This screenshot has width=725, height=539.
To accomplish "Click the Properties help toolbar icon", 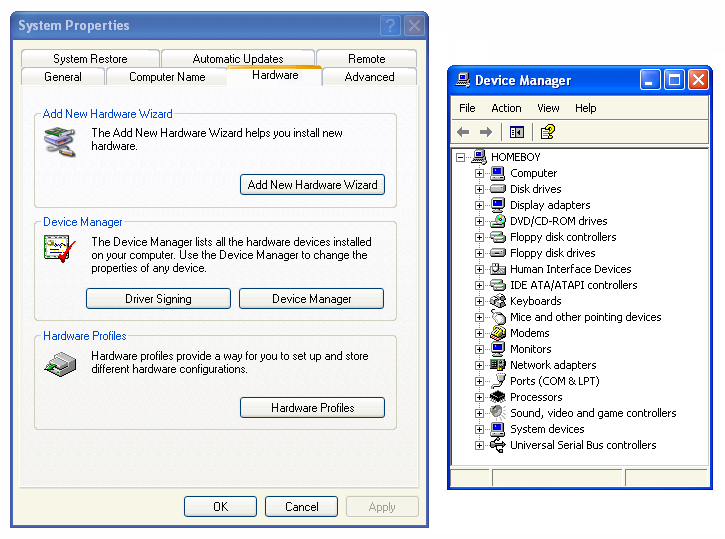I will coord(547,132).
